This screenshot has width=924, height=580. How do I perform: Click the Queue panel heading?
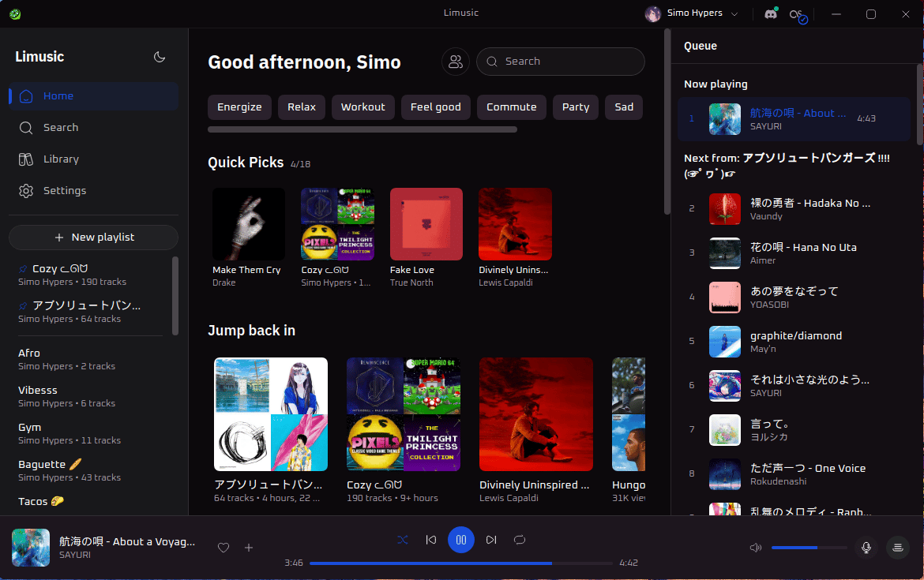[700, 46]
